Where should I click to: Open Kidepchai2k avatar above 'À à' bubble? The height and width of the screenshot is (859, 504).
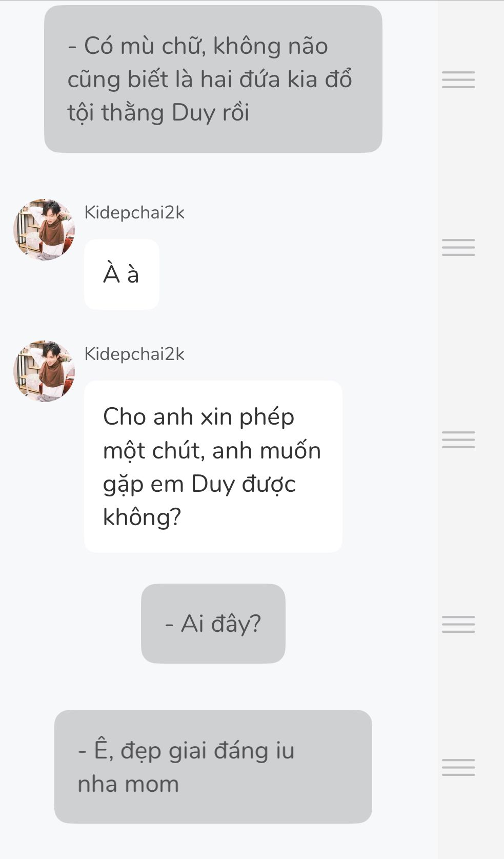pyautogui.click(x=44, y=229)
